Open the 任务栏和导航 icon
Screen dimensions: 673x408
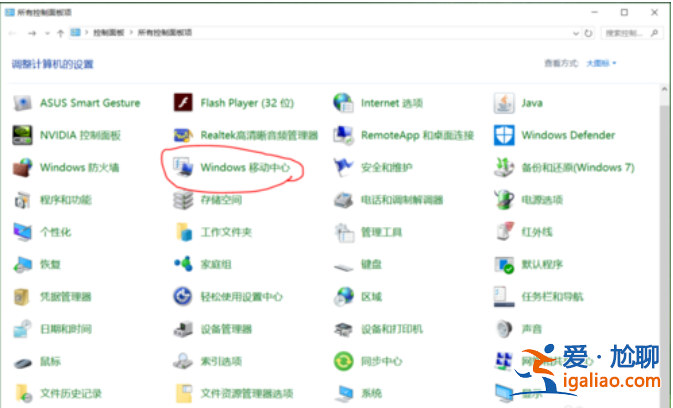pos(504,297)
